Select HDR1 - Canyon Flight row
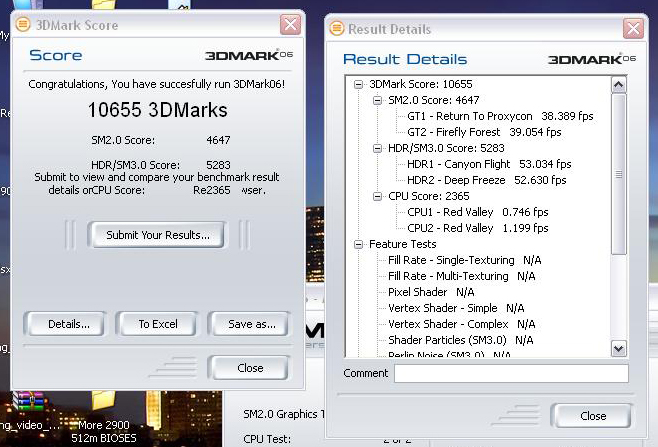Viewport: 658px width, 447px height. 489,164
